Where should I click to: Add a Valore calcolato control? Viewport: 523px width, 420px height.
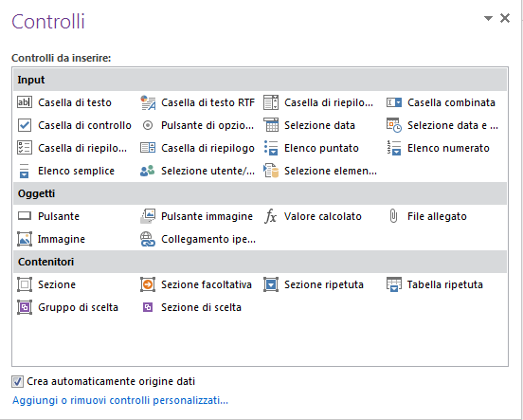coord(313,216)
